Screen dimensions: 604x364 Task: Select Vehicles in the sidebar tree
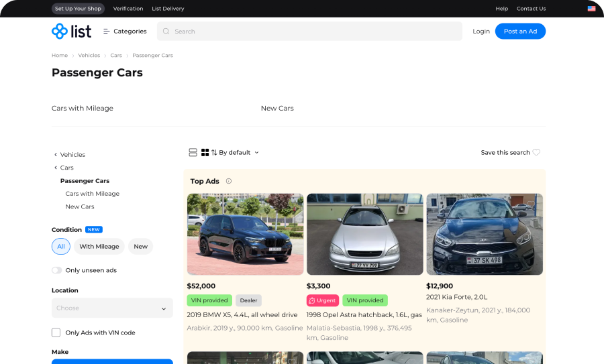[x=72, y=155]
